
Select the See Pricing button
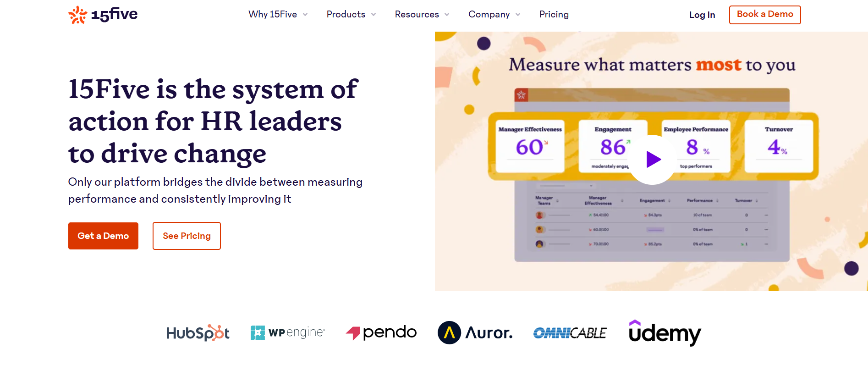(187, 236)
